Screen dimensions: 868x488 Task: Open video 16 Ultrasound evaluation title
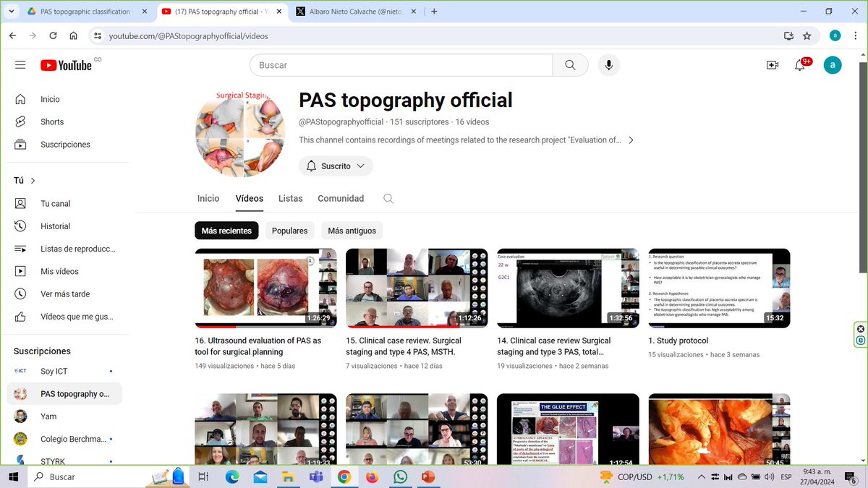click(x=258, y=346)
